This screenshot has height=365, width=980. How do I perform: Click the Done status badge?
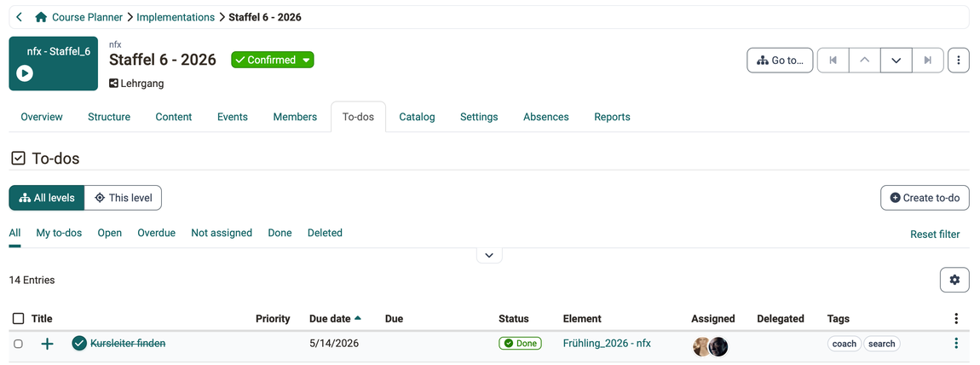[x=520, y=343]
